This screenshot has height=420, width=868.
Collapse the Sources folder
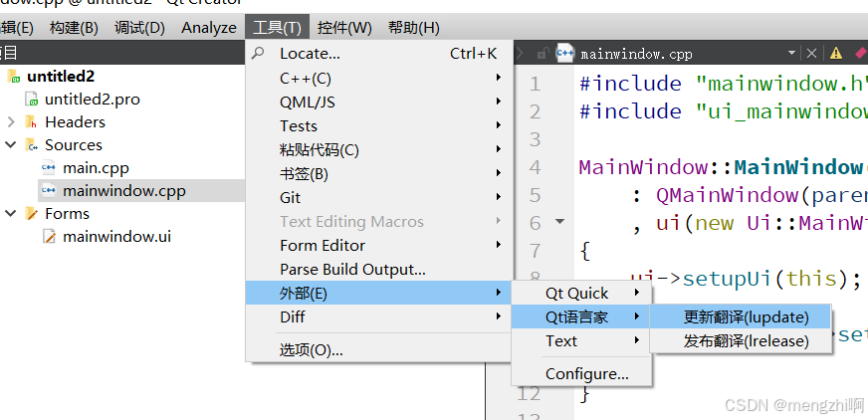[11, 145]
